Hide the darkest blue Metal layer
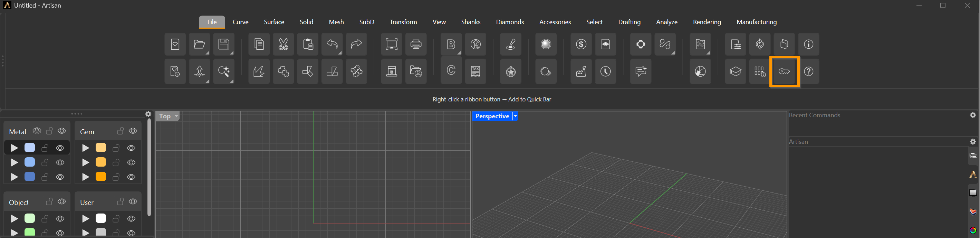 click(x=60, y=177)
